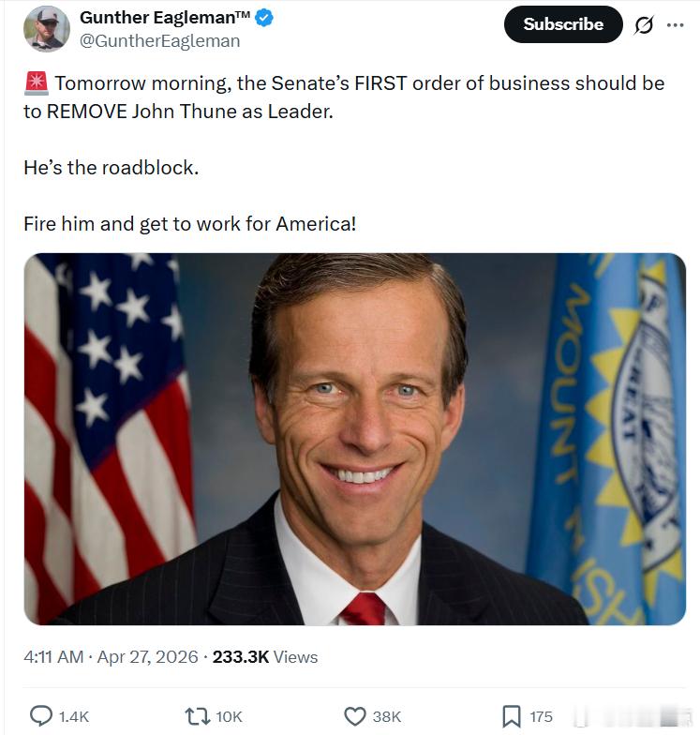View the 233.3K Views analytics
This screenshot has width=700, height=735.
[x=265, y=657]
